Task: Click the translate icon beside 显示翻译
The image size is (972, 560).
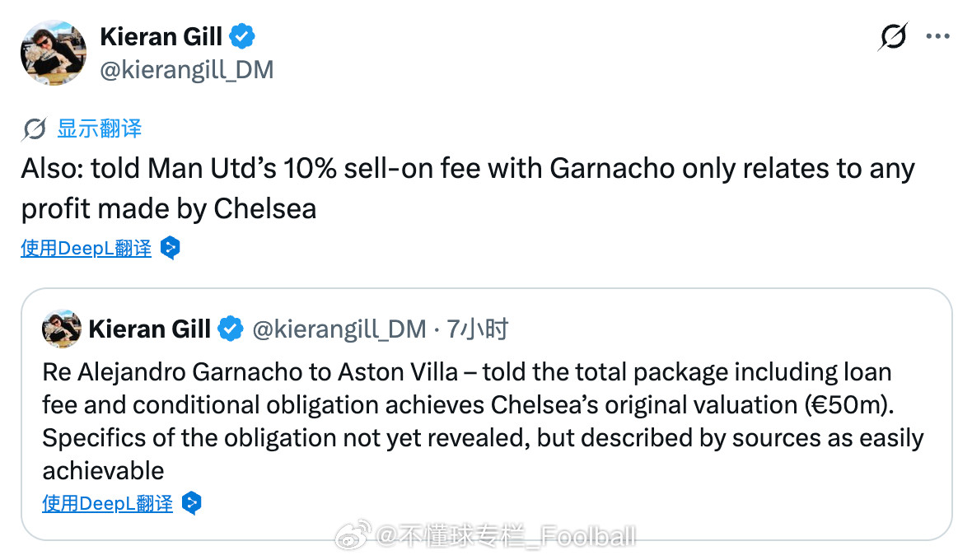Action: pyautogui.click(x=34, y=128)
